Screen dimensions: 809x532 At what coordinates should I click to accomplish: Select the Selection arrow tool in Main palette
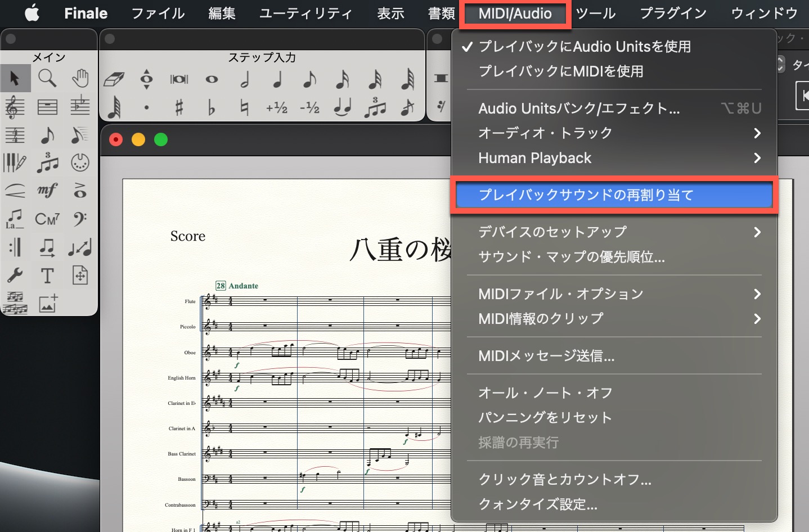(15, 78)
